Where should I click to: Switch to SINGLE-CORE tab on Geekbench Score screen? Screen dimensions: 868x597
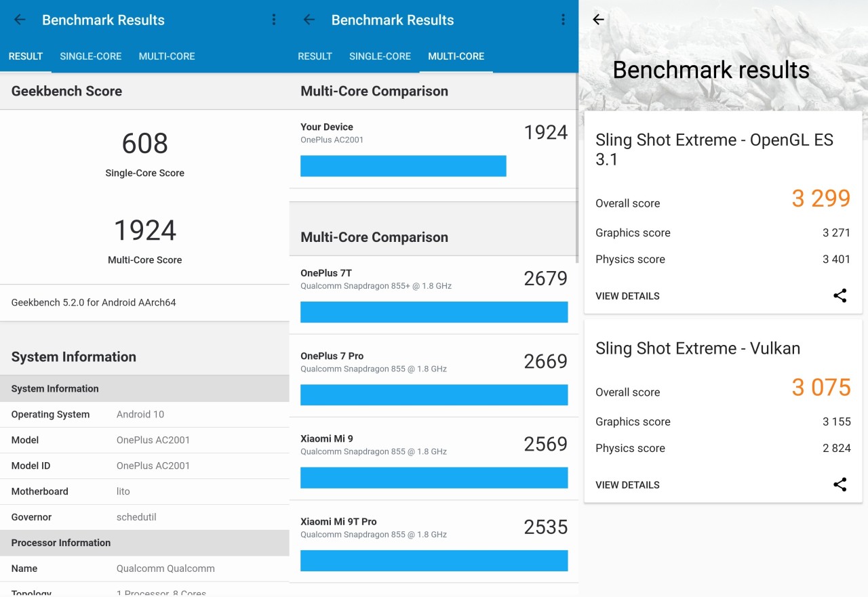click(91, 56)
